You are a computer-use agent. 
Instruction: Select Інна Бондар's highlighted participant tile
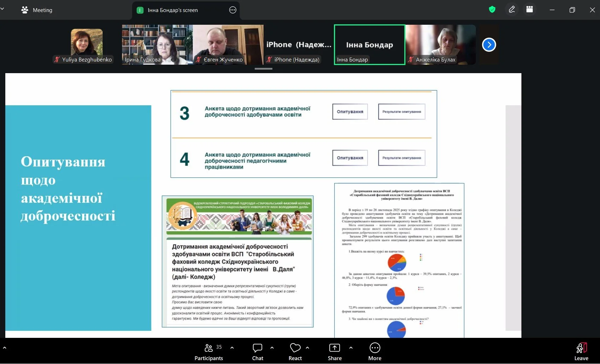click(370, 45)
